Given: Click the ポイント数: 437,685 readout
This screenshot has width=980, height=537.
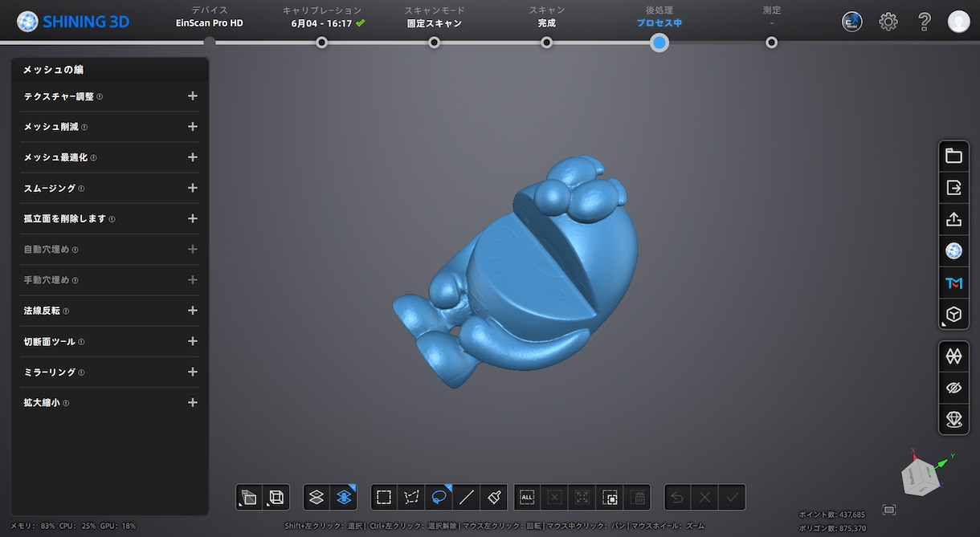Looking at the screenshot, I should tap(832, 515).
